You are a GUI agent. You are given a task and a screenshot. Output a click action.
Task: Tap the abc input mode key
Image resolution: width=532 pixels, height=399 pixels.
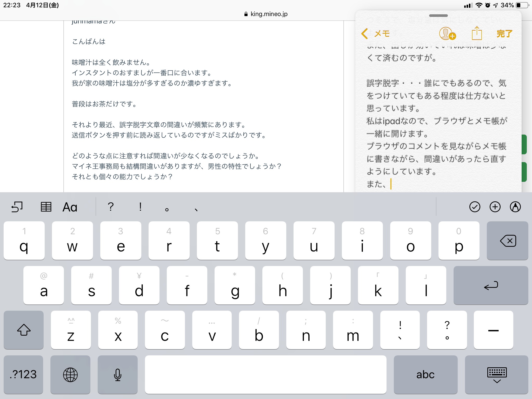(x=425, y=375)
